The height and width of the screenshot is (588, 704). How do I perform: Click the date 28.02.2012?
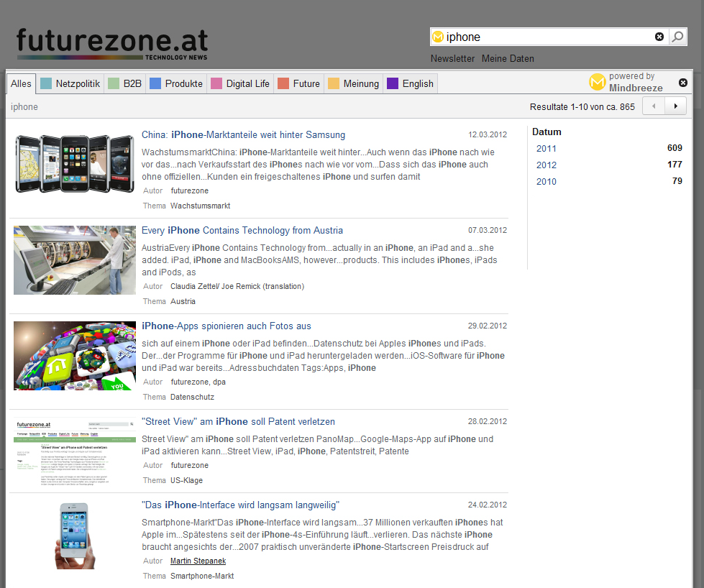(x=488, y=421)
